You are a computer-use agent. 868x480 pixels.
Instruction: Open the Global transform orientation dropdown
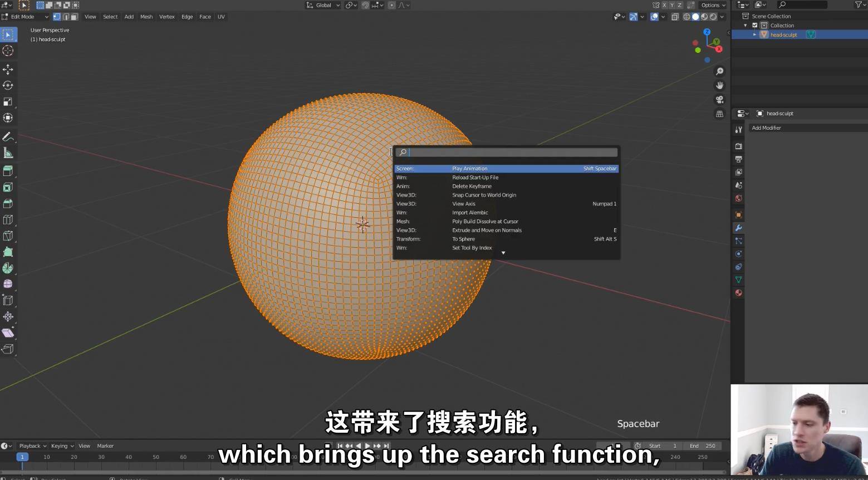click(323, 5)
